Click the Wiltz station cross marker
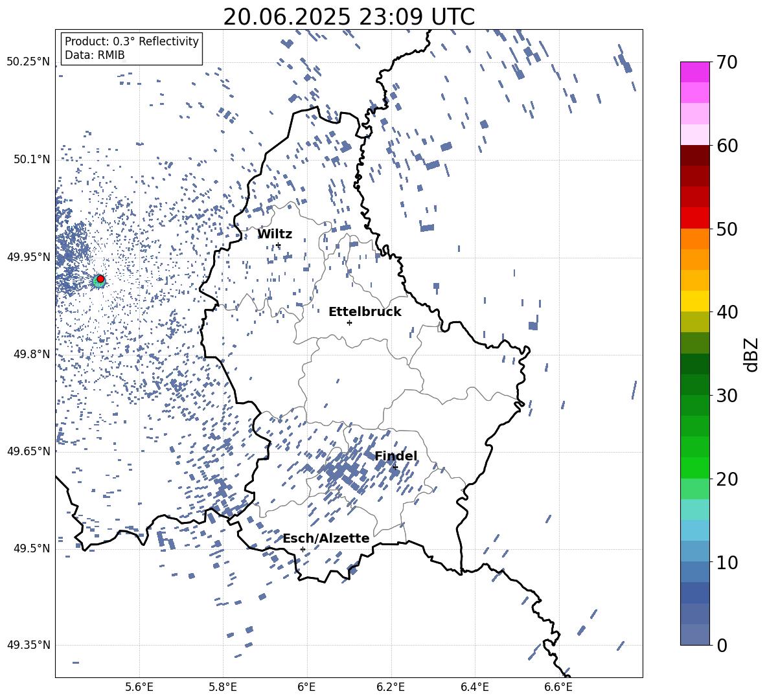Screen dimensions: 767x700 (x=279, y=245)
